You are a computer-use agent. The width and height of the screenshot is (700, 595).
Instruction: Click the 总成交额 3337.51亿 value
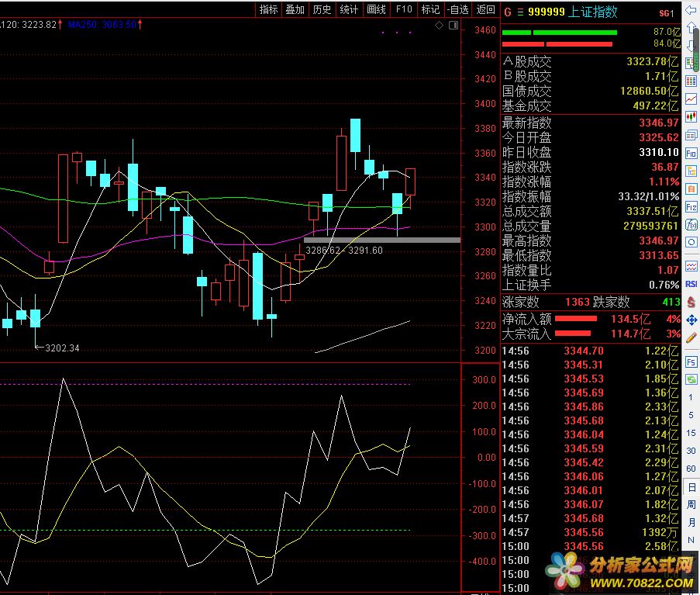tap(653, 211)
